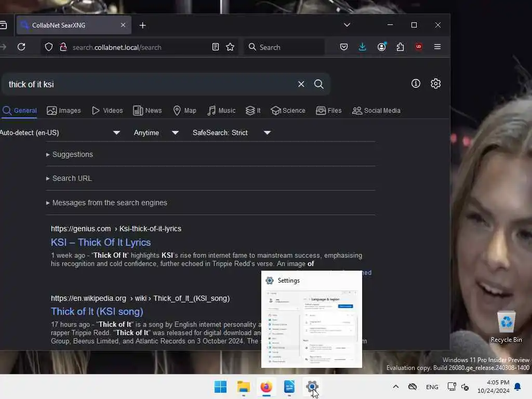The height and width of the screenshot is (399, 532).
Task: Click the site security padlock icon
Action: click(63, 47)
